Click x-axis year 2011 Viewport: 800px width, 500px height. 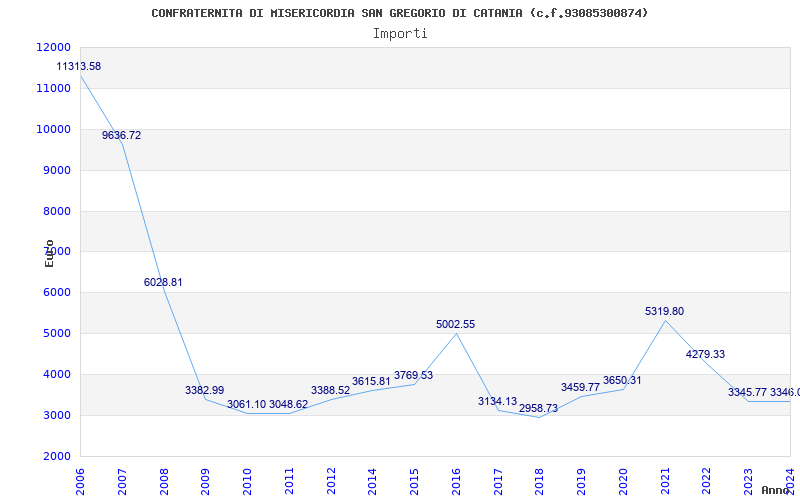click(x=289, y=482)
